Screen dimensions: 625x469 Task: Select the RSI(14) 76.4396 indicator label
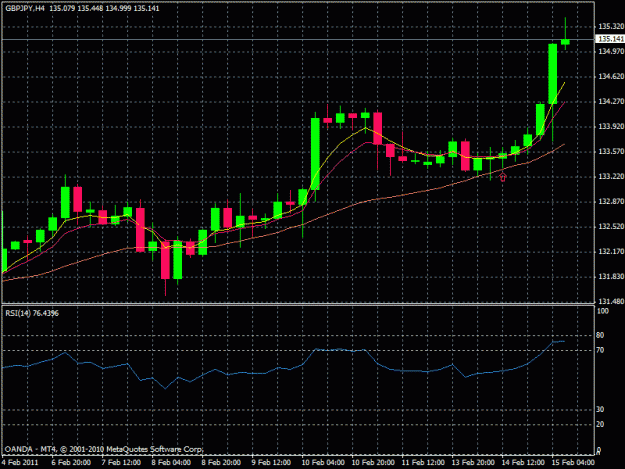tap(32, 314)
